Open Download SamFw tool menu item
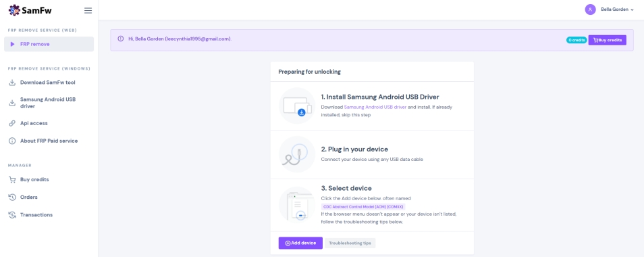 click(49, 83)
